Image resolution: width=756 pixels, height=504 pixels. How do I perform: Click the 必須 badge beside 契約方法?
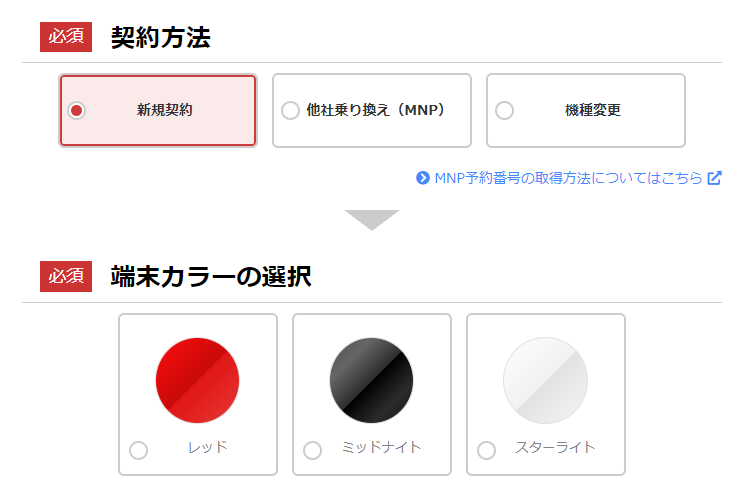[x=66, y=37]
